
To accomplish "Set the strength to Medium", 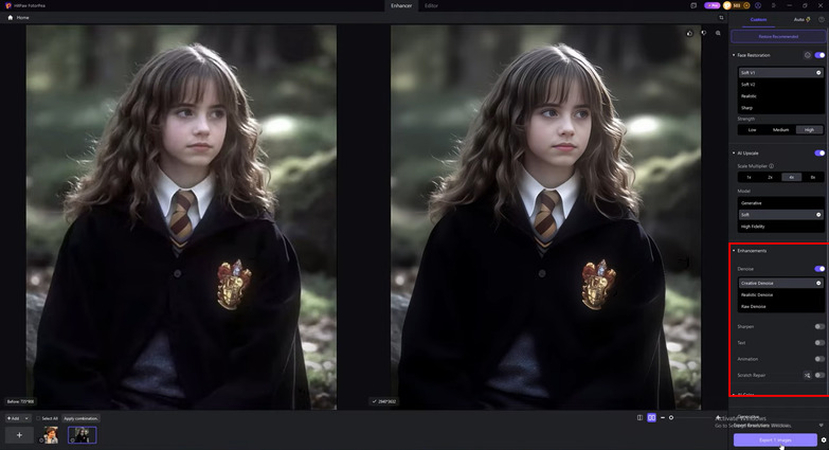I will [x=781, y=130].
